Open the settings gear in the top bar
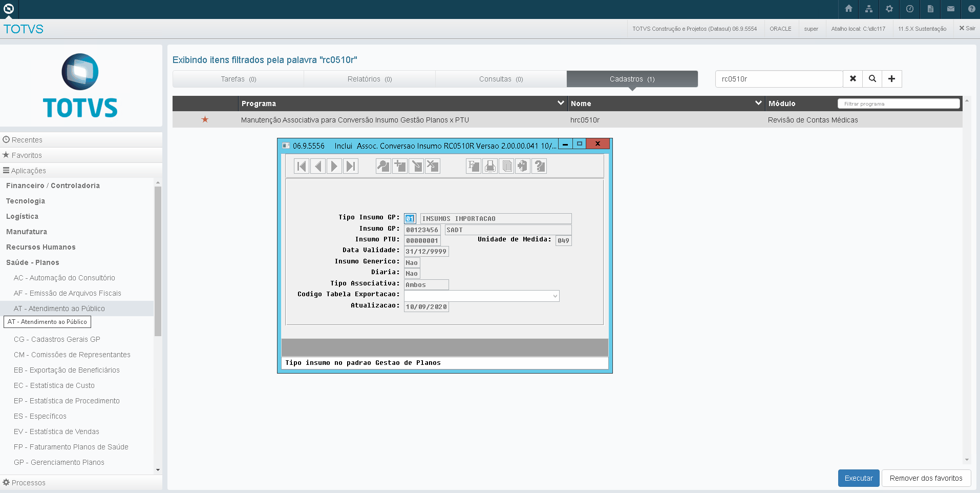 pos(889,9)
